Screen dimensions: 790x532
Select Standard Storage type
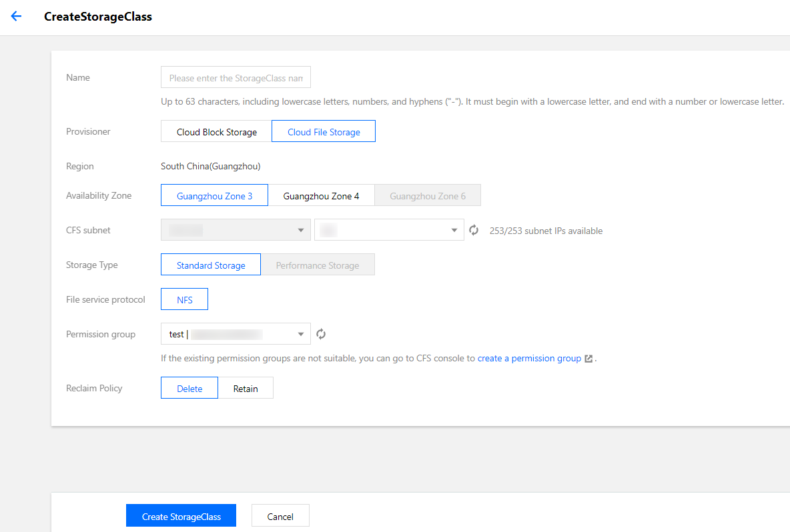(x=211, y=265)
